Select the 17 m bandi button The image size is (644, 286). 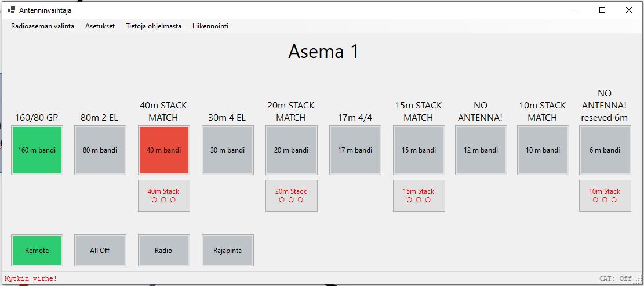(355, 150)
